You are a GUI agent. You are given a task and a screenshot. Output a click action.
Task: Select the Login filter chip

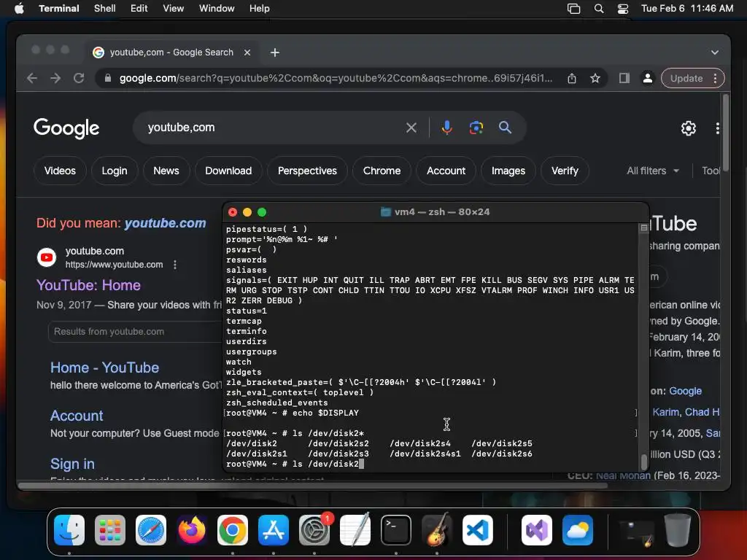[x=115, y=171]
